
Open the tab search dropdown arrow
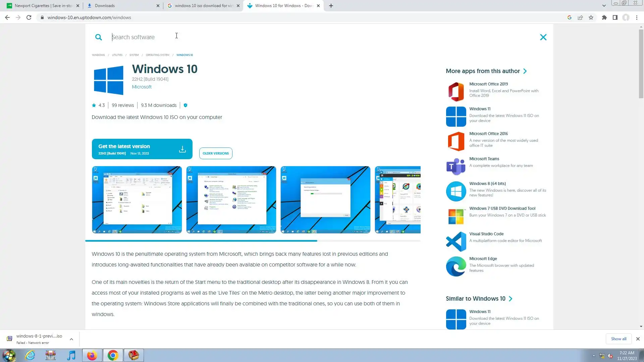[604, 6]
